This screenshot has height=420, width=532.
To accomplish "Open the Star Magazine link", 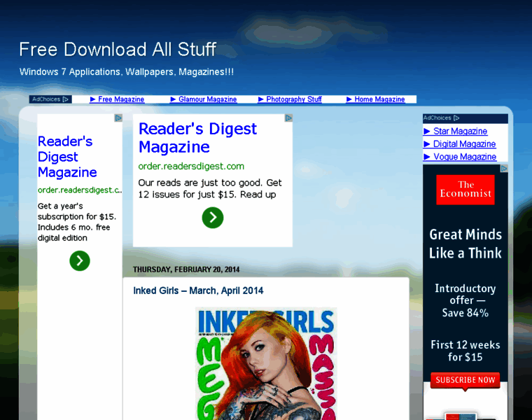I will point(455,132).
